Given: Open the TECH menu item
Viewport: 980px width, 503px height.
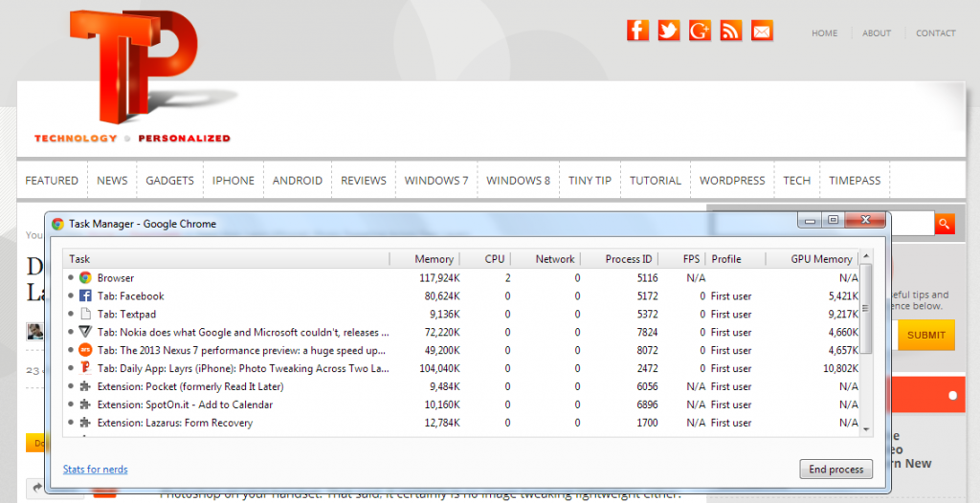Looking at the screenshot, I should coord(797,181).
